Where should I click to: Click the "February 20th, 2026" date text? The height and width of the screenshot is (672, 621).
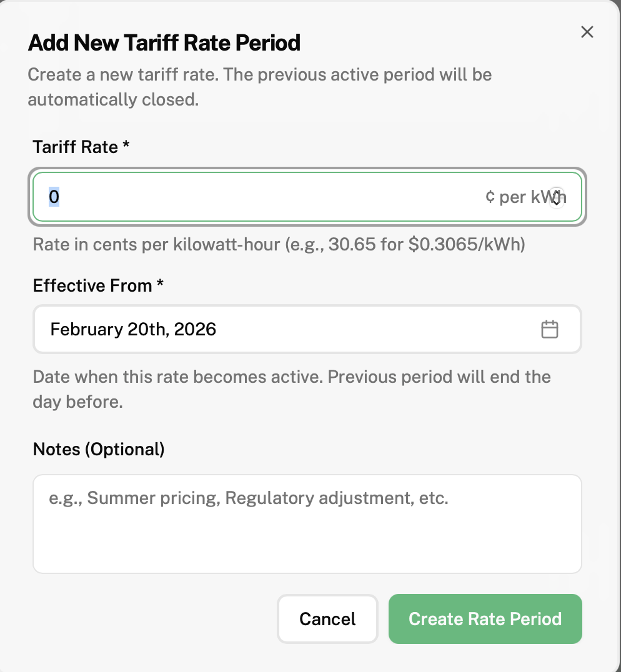pyautogui.click(x=133, y=329)
